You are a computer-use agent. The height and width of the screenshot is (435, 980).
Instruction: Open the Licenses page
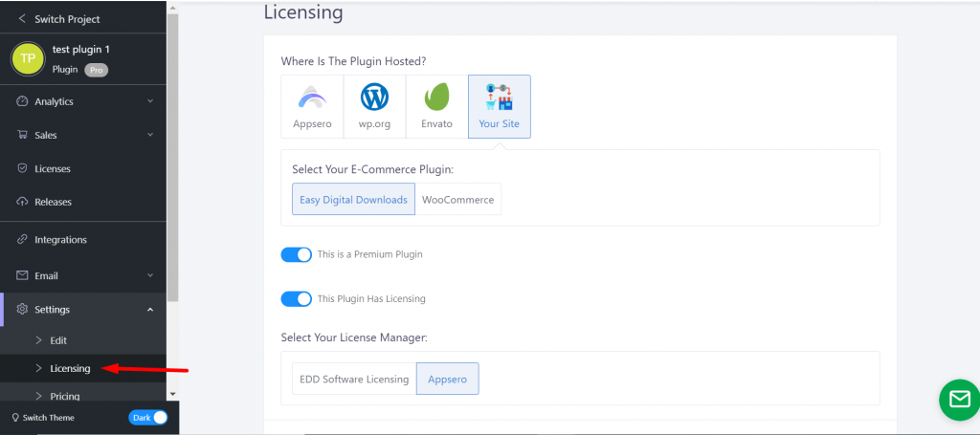coord(83,168)
